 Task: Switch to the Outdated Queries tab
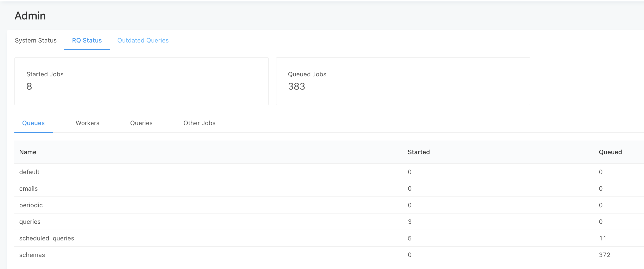(143, 40)
